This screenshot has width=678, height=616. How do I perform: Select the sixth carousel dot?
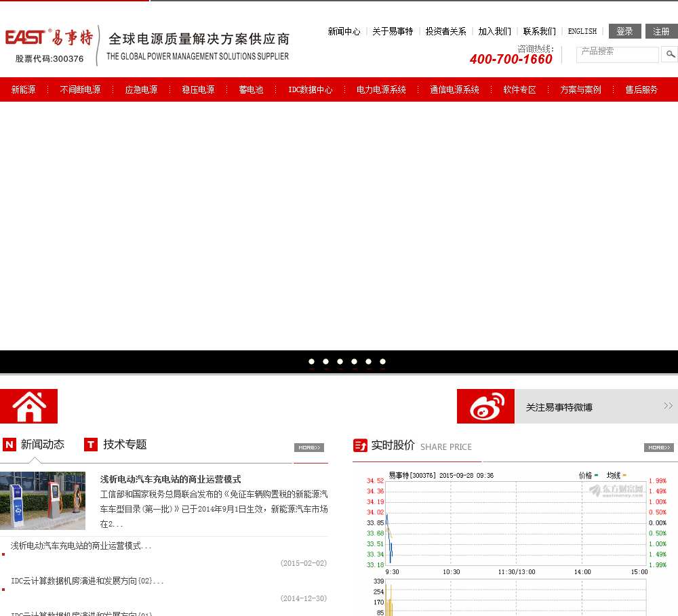coord(382,361)
